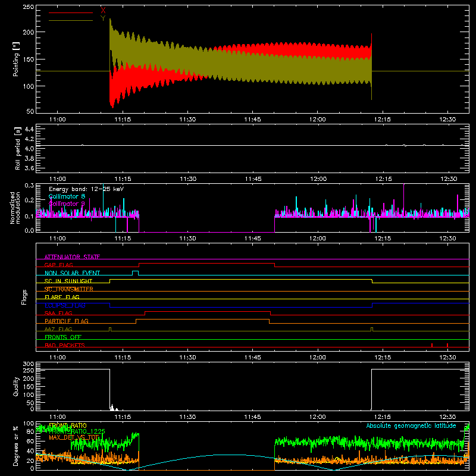Select the yellow FRONT_RATIO legend label
476x476 pixels.
point(68,425)
